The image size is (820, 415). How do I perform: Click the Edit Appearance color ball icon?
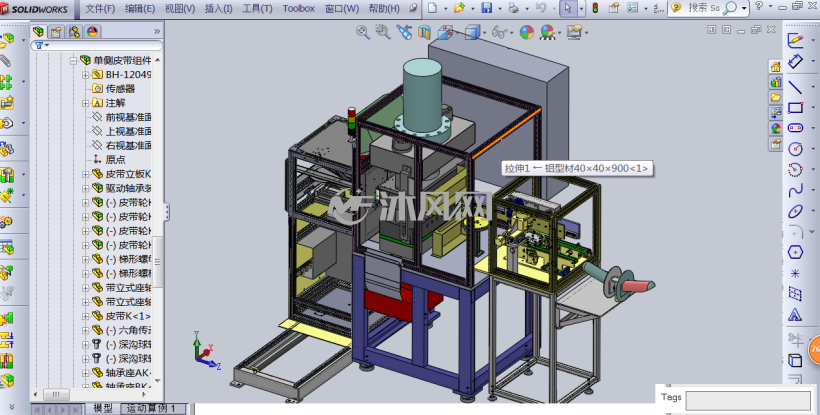click(527, 32)
